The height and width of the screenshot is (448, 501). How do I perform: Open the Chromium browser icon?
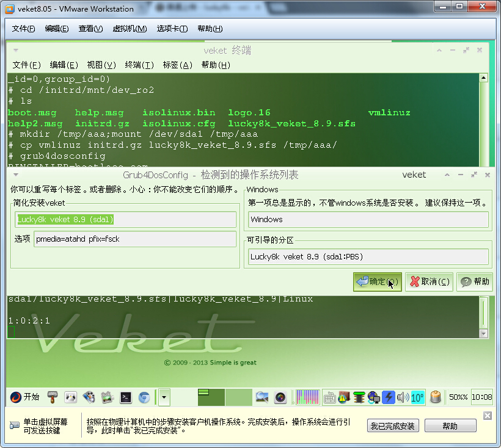click(x=144, y=397)
